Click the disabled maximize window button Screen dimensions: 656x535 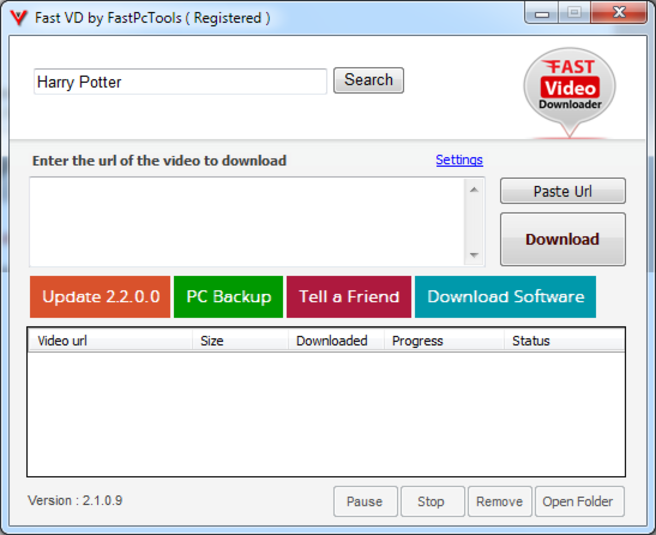(x=574, y=13)
